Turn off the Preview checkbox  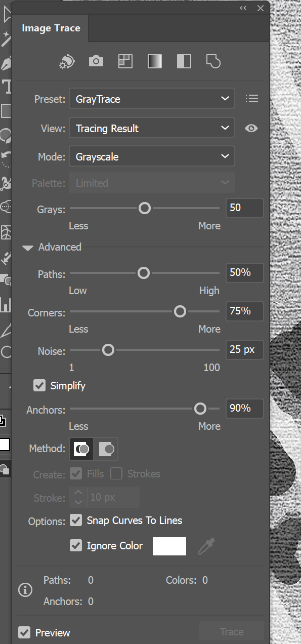pyautogui.click(x=25, y=632)
